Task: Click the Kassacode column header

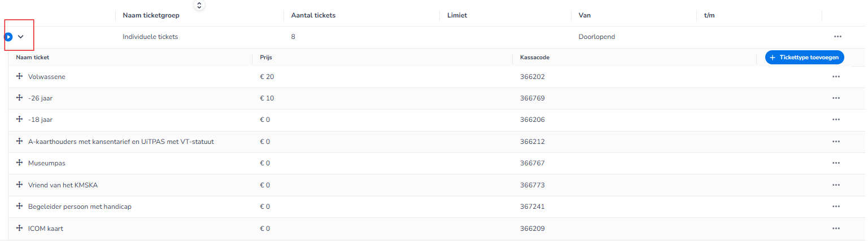Action: 535,58
